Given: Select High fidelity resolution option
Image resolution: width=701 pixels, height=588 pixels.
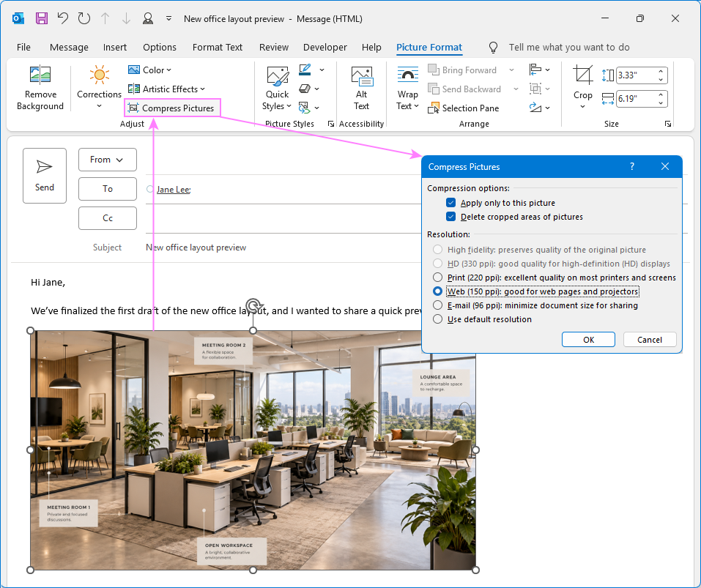Looking at the screenshot, I should tap(438, 249).
